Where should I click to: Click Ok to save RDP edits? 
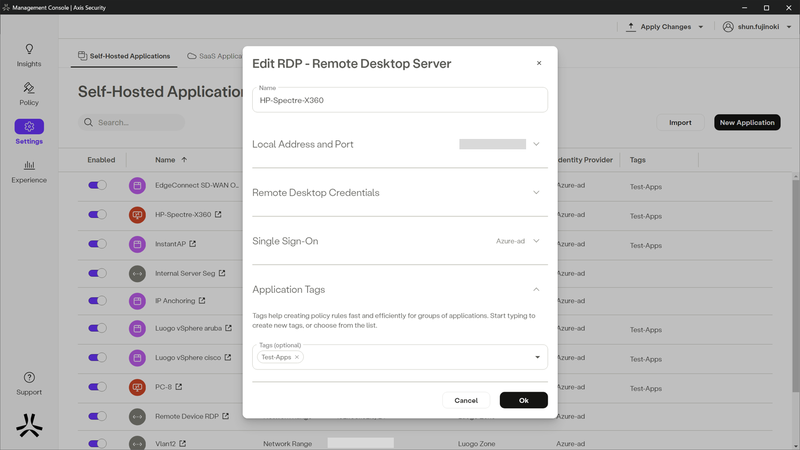(523, 400)
